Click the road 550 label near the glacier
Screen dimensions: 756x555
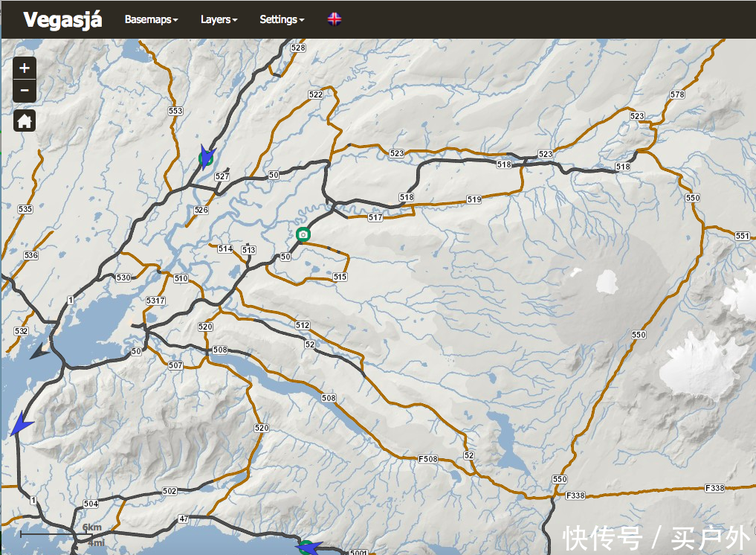click(639, 335)
